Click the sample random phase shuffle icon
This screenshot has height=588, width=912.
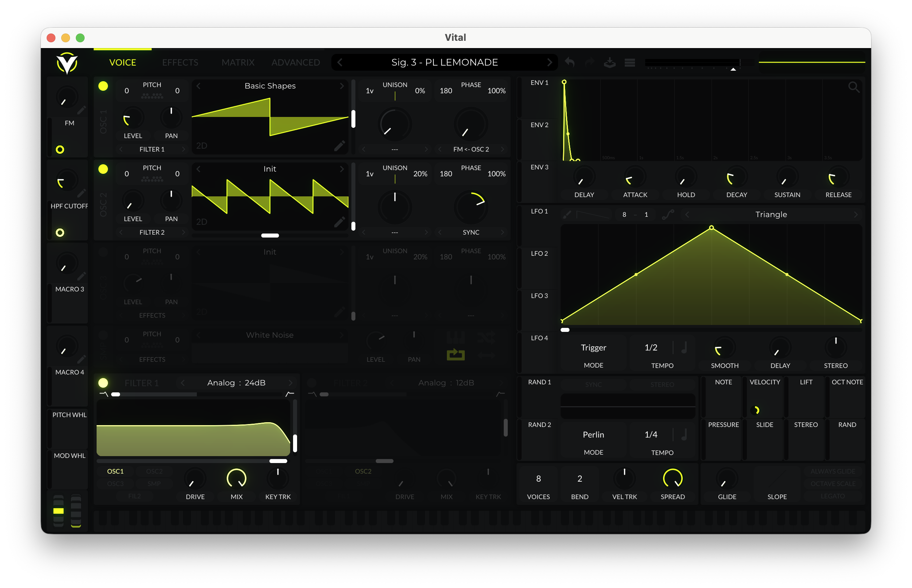pos(486,338)
